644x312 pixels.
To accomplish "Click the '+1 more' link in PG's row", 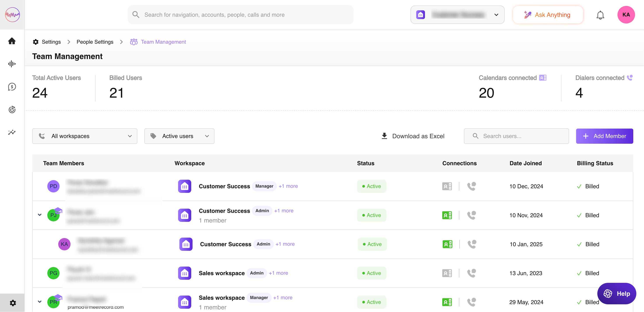I will click(278, 273).
